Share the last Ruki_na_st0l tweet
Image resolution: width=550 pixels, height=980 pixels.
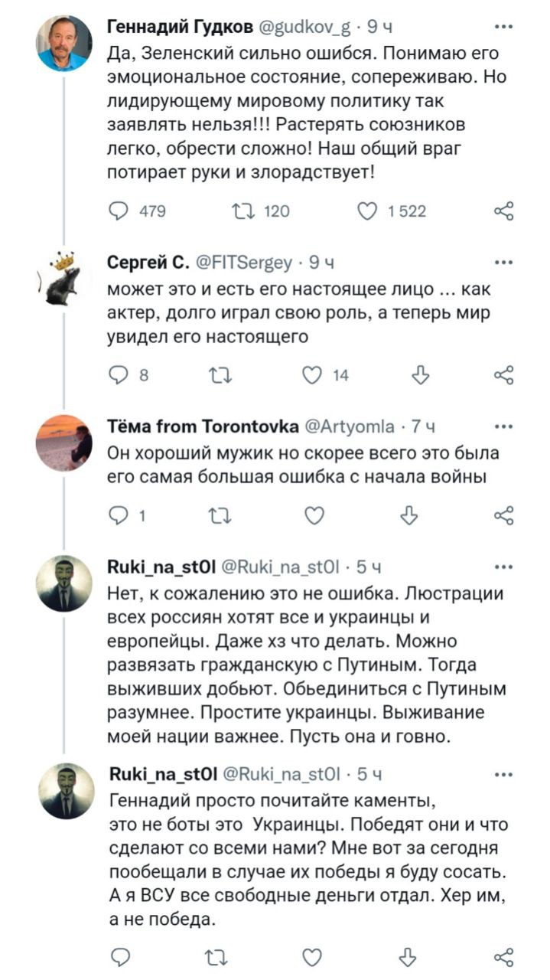(x=503, y=955)
